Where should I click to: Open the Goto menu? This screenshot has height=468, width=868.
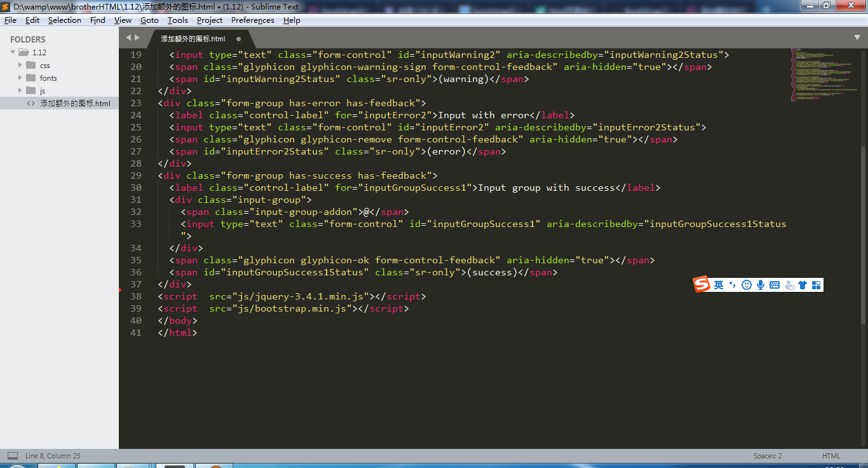click(x=149, y=20)
